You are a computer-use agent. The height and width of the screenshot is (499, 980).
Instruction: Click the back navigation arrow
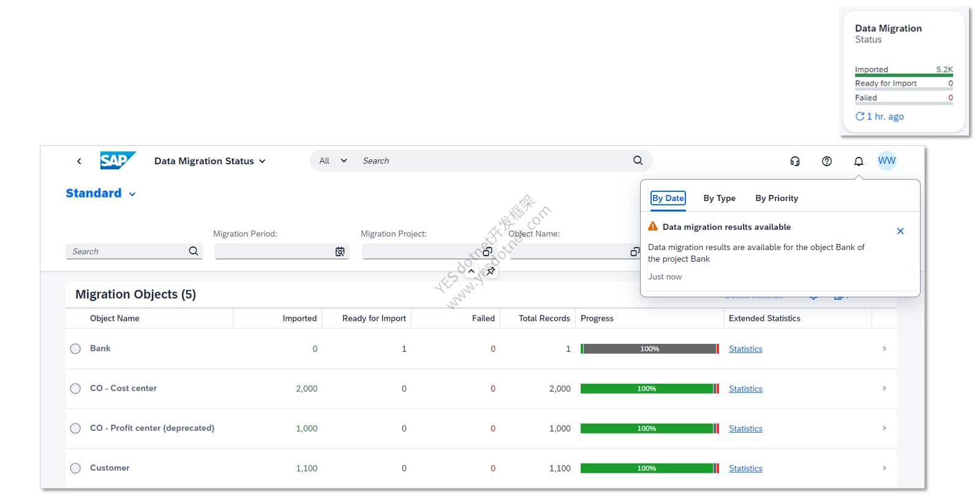(79, 161)
